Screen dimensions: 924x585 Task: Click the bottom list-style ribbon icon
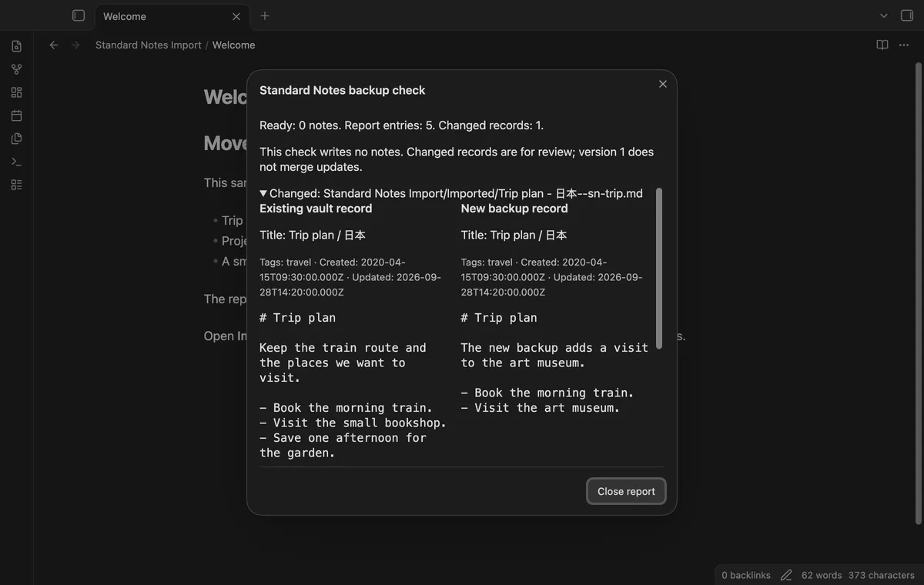pyautogui.click(x=16, y=185)
